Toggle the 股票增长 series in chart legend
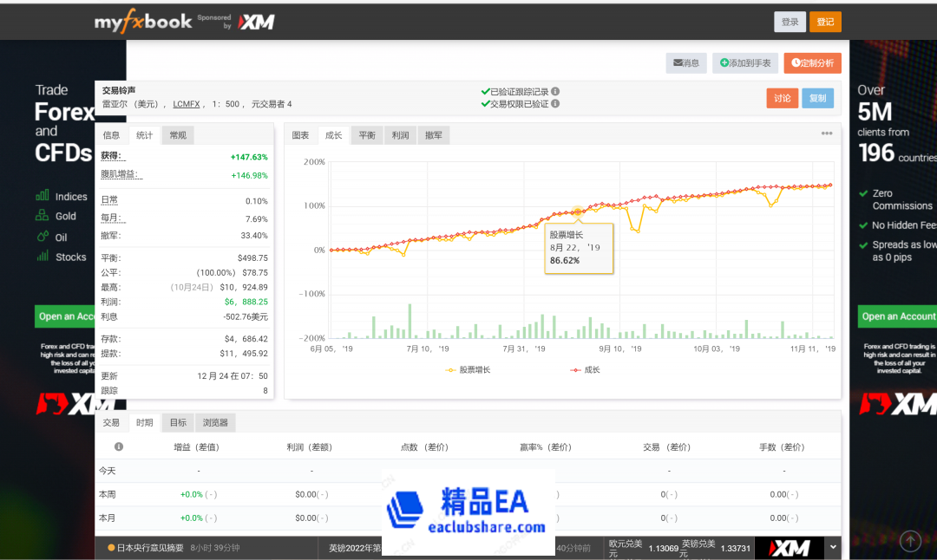Image resolution: width=937 pixels, height=560 pixels. [468, 370]
